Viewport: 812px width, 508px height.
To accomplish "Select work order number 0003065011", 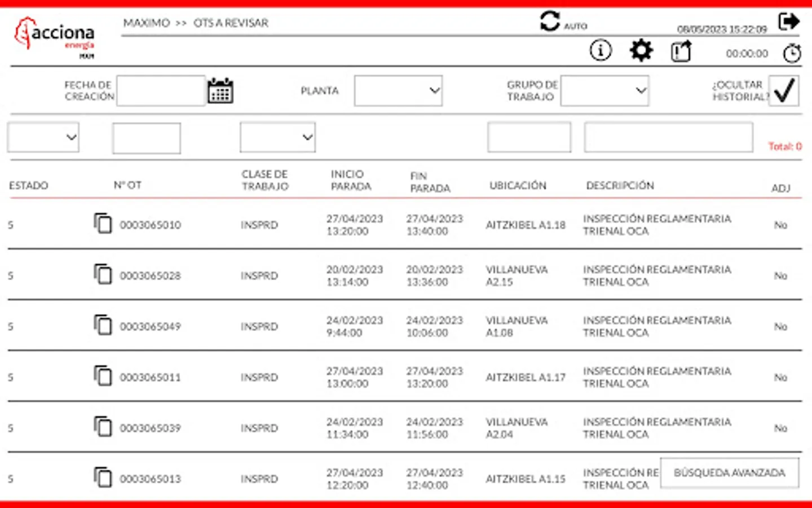I will pyautogui.click(x=151, y=377).
